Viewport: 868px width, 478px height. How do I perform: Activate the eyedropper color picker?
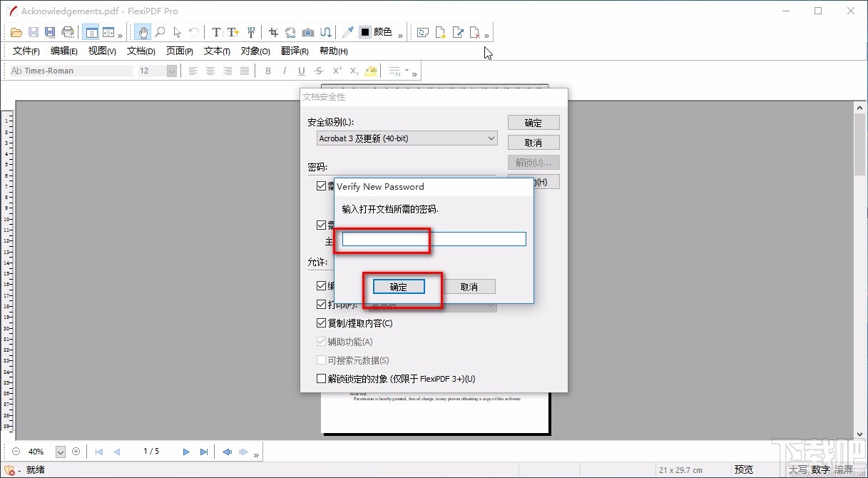pyautogui.click(x=347, y=31)
